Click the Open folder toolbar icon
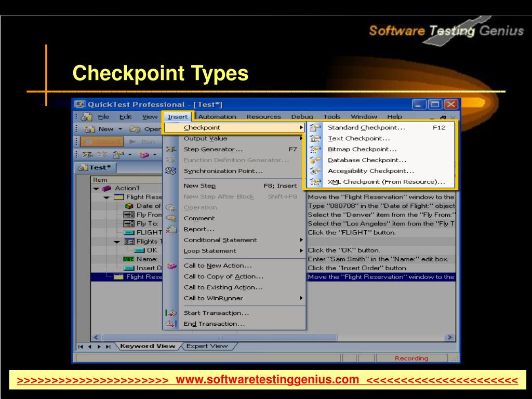 tap(135, 129)
